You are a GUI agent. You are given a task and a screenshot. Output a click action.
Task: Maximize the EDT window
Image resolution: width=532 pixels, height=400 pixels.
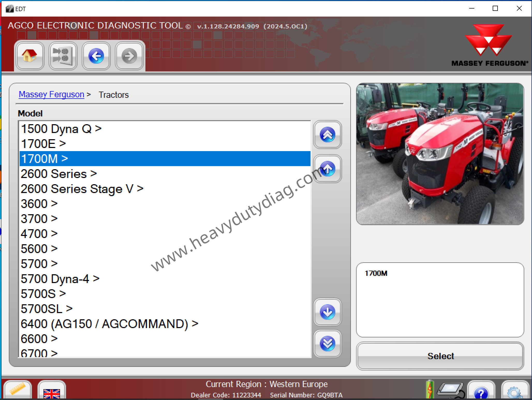click(x=495, y=9)
